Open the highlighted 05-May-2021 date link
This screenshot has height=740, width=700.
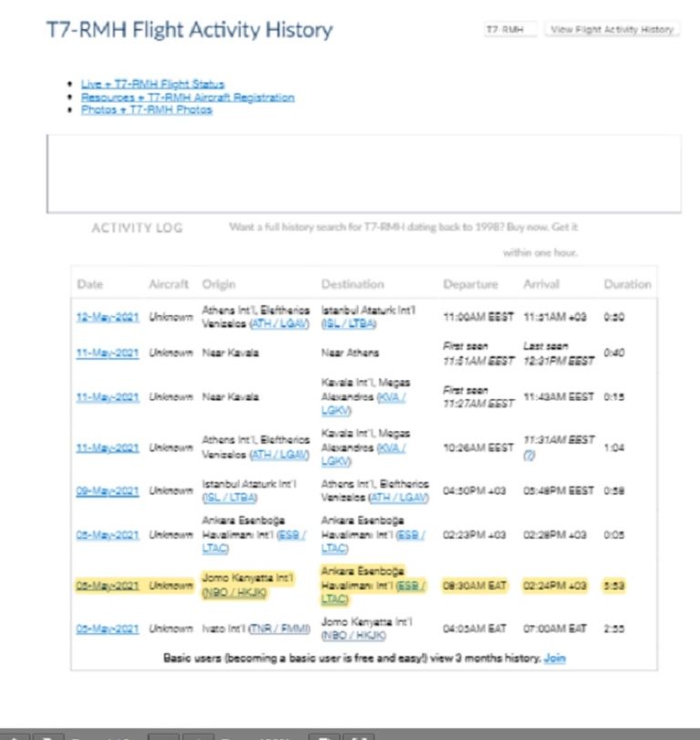click(108, 585)
